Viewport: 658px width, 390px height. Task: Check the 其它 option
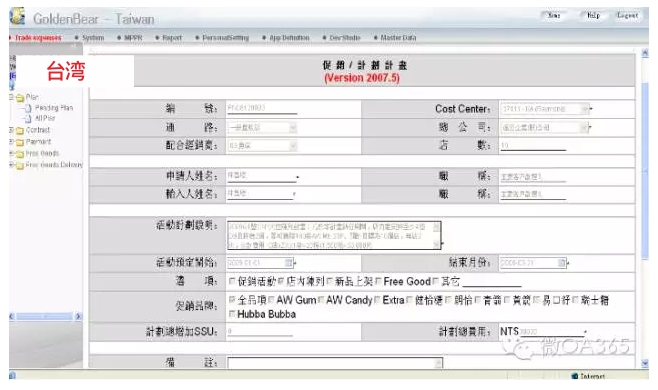(436, 281)
